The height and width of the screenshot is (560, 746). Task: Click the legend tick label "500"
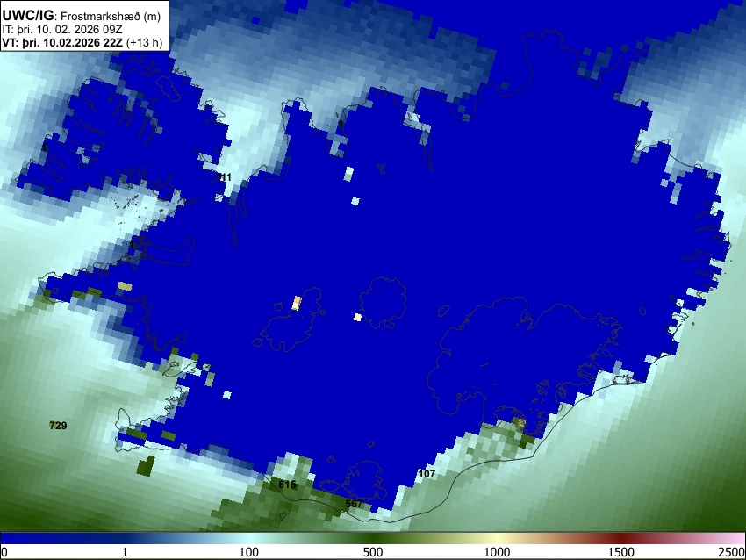372,552
